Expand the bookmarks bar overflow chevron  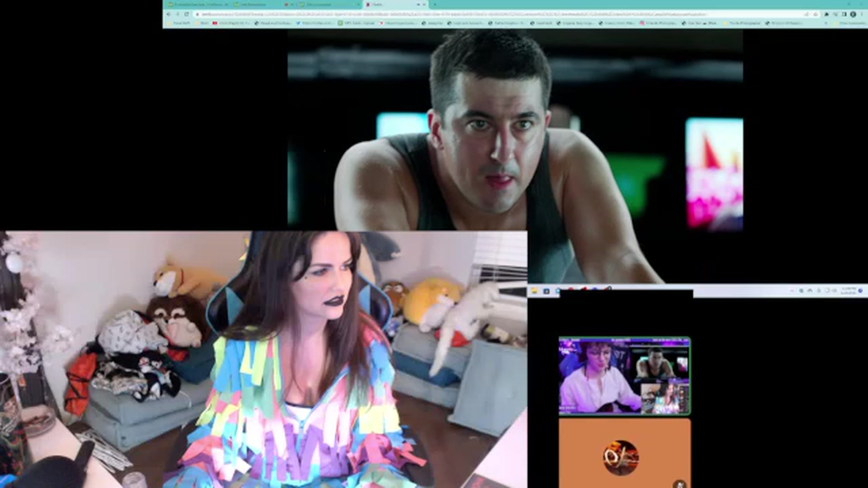click(826, 23)
